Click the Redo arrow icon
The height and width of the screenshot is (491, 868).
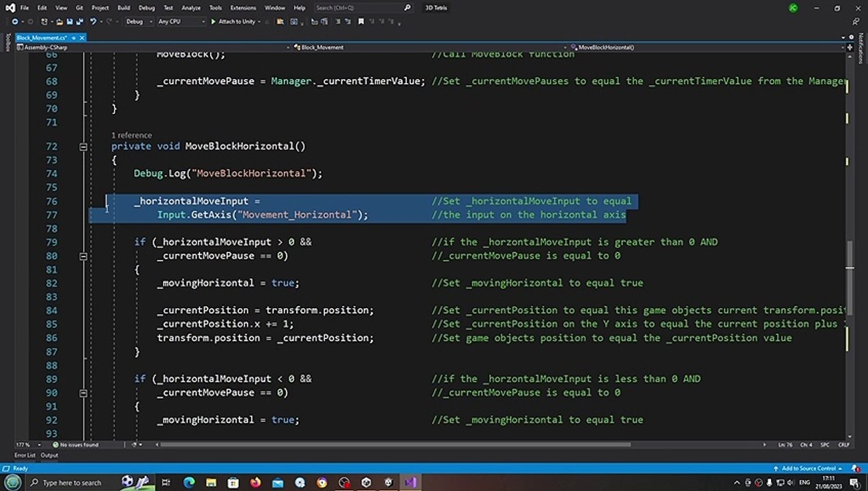(x=109, y=21)
